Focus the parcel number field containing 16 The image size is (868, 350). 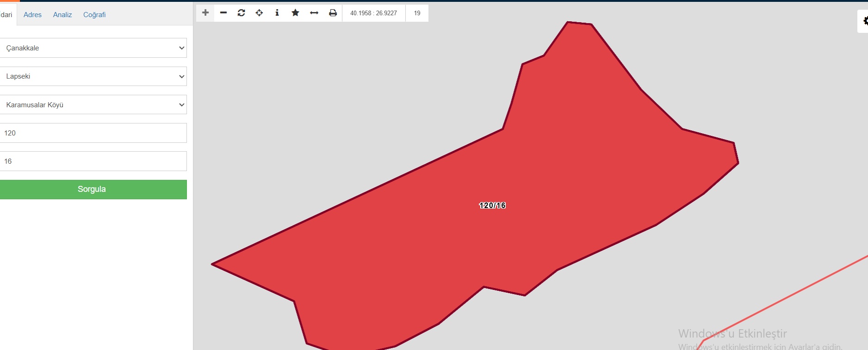tap(93, 161)
